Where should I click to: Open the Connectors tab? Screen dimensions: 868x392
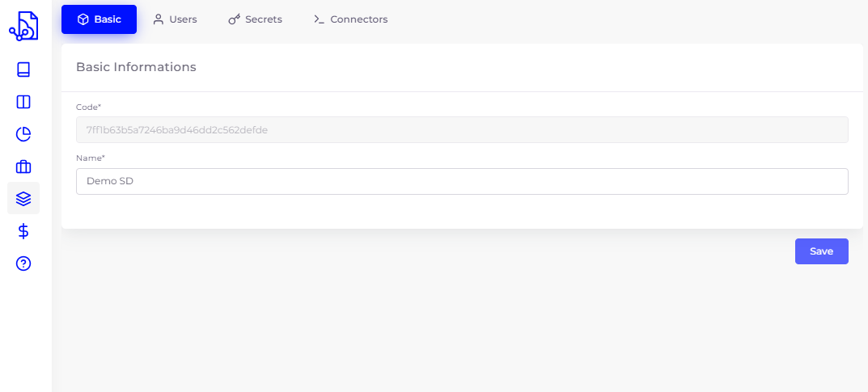(358, 19)
